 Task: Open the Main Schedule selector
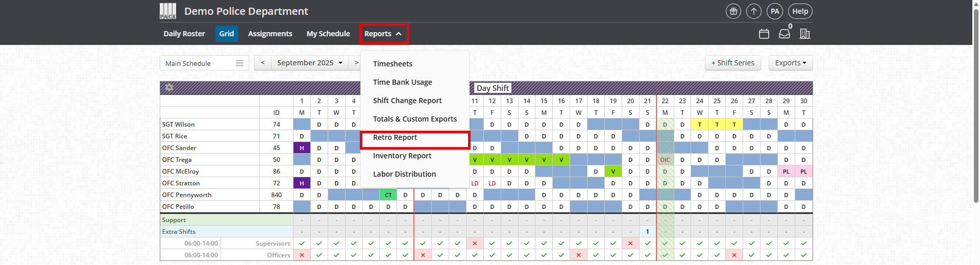tap(204, 63)
